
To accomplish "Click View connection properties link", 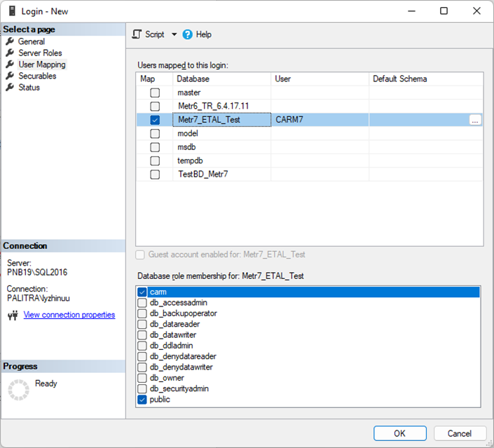I will tap(69, 315).
